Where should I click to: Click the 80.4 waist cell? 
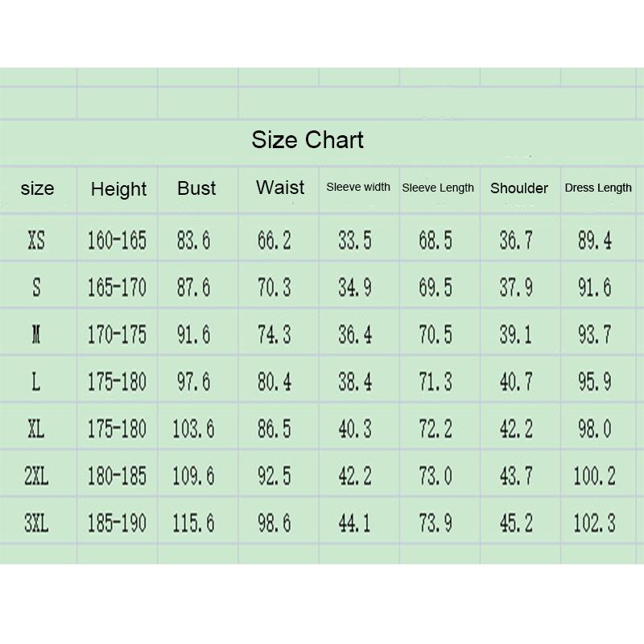click(x=274, y=382)
